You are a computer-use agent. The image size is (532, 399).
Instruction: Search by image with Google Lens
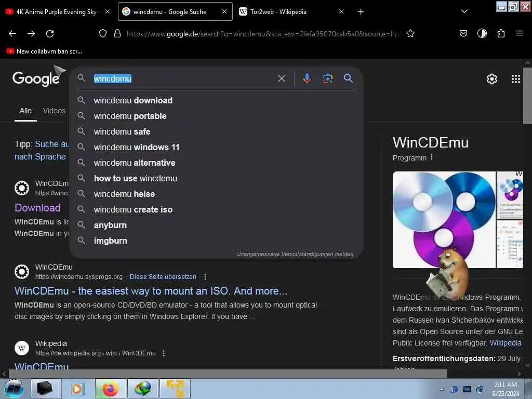click(327, 78)
